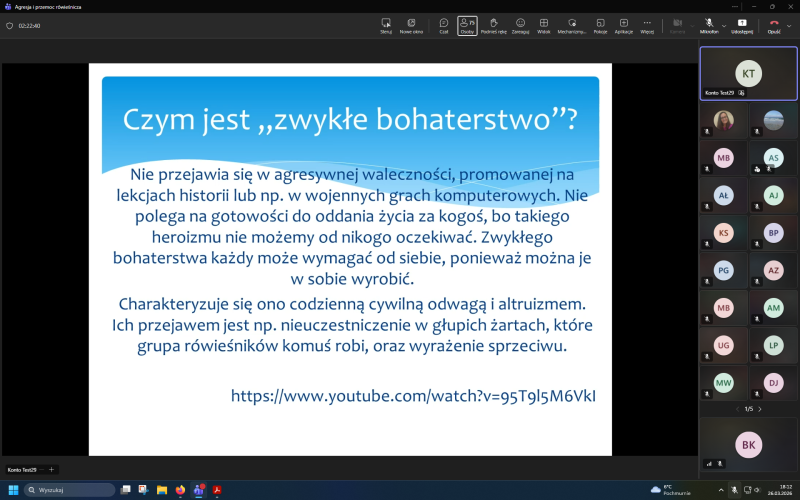This screenshot has width=800, height=500.
Task: Open the Widok view menu
Action: click(544, 25)
